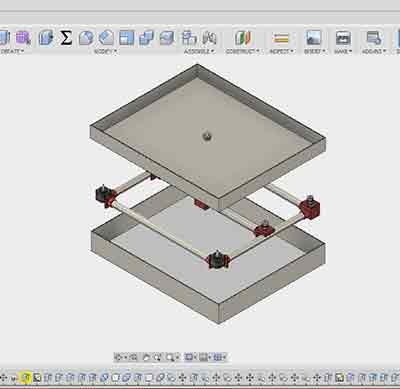Click the Zoom Window icon in navigation bar
Screen dimensions: 400x389
pyautogui.click(x=170, y=357)
